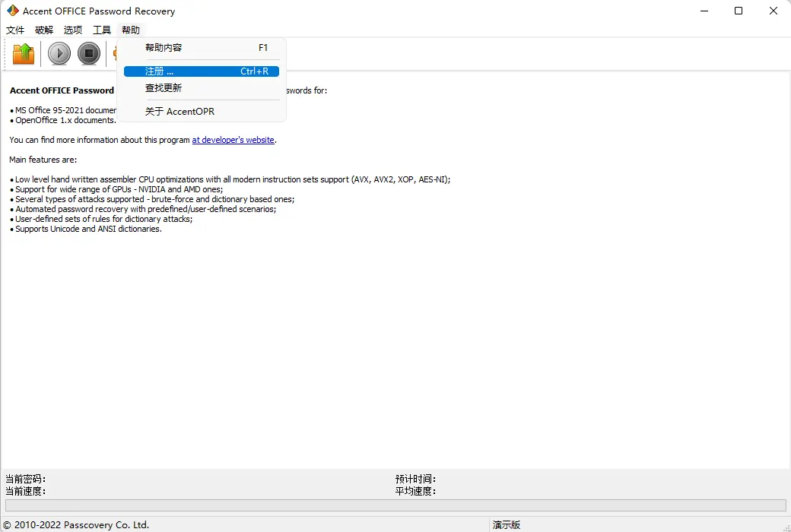Stop recovery with the stop button
791x532 pixels.
[89, 53]
